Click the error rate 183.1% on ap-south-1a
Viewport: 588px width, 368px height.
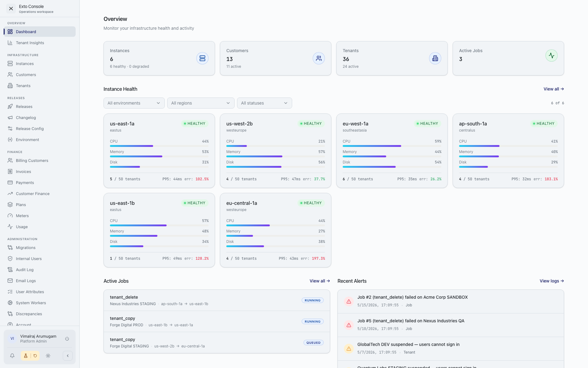click(x=551, y=179)
